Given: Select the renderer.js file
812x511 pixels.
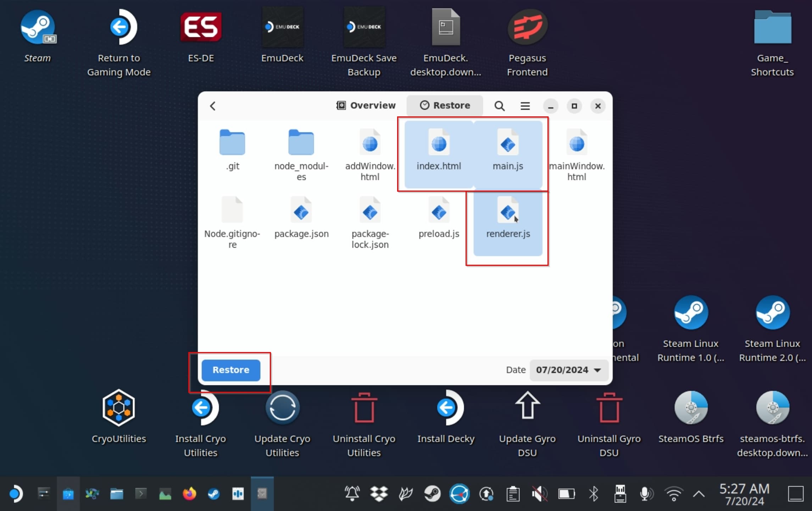Looking at the screenshot, I should coord(508,223).
